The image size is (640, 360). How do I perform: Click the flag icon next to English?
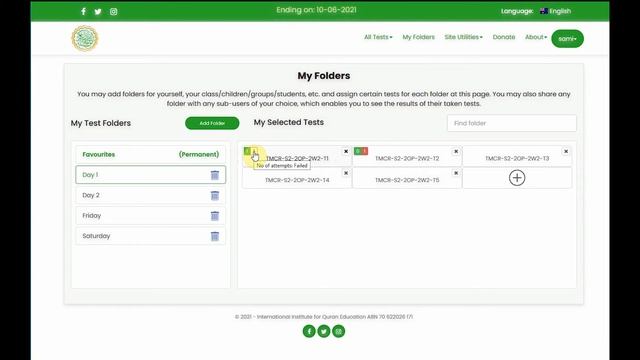tap(544, 11)
